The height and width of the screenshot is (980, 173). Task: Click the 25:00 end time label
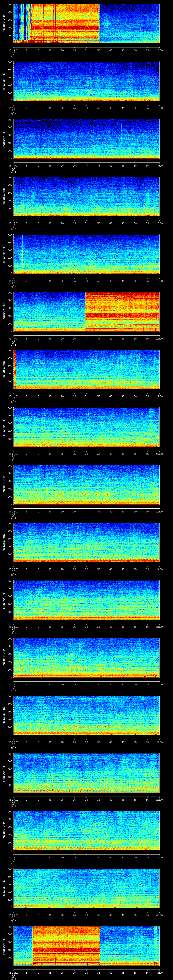159,627
